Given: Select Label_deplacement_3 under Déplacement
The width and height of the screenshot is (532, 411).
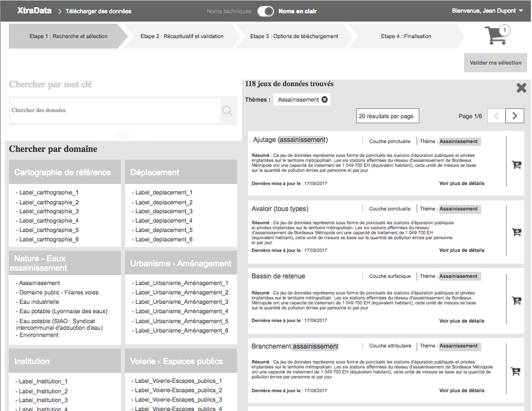Looking at the screenshot, I should pyautogui.click(x=164, y=212).
